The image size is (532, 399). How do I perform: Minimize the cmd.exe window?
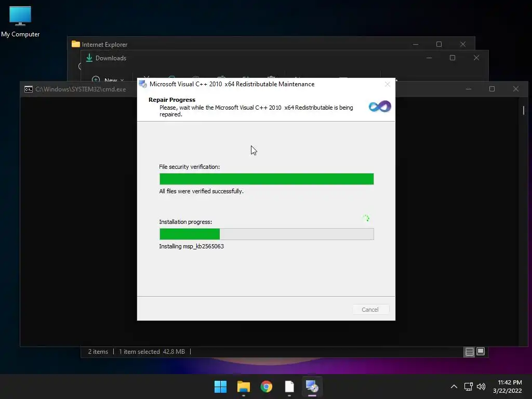tap(469, 89)
